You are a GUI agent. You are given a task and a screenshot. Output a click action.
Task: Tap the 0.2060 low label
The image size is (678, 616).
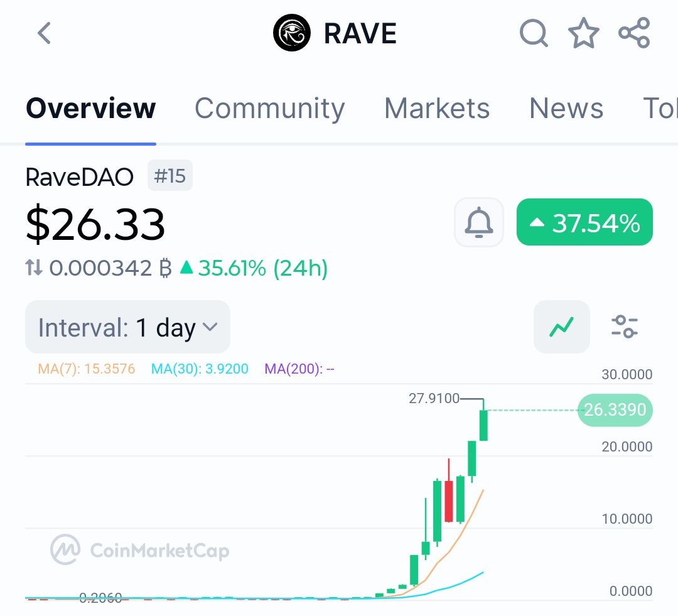(100, 597)
